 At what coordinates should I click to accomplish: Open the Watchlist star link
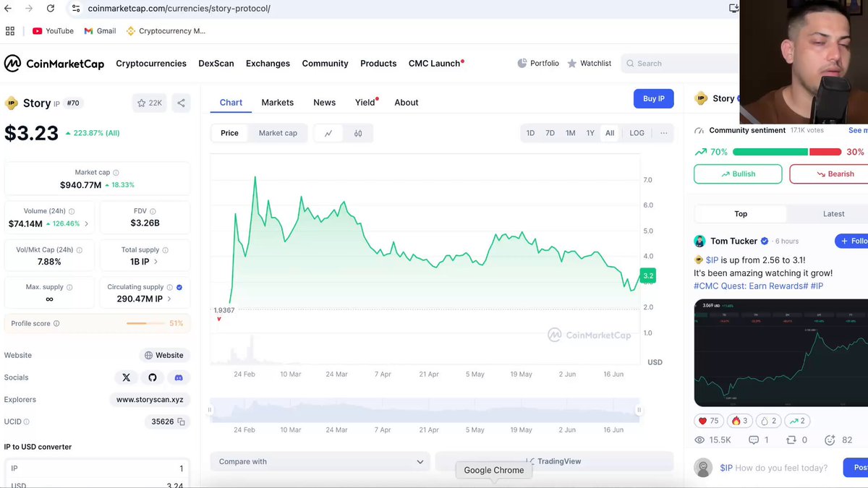point(589,64)
